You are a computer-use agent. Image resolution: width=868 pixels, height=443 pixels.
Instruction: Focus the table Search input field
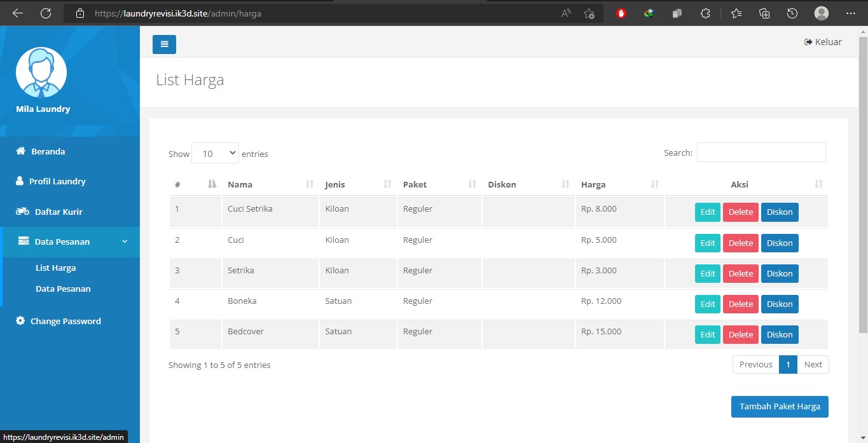click(761, 153)
